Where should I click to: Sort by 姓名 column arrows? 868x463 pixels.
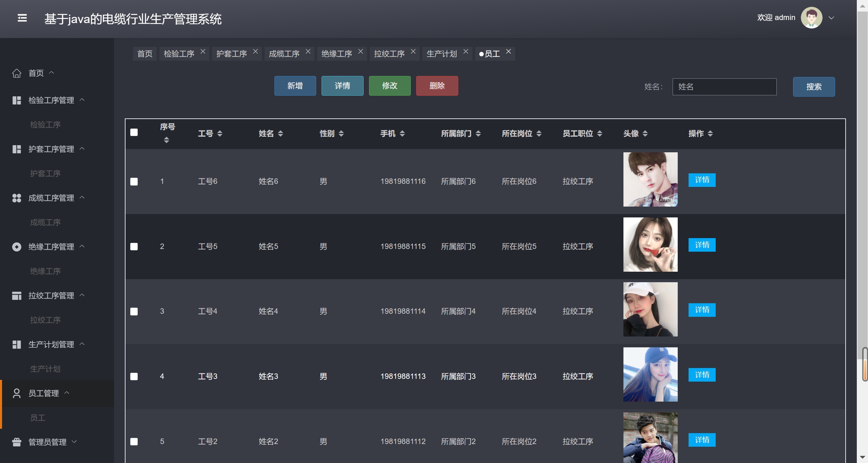(281, 134)
